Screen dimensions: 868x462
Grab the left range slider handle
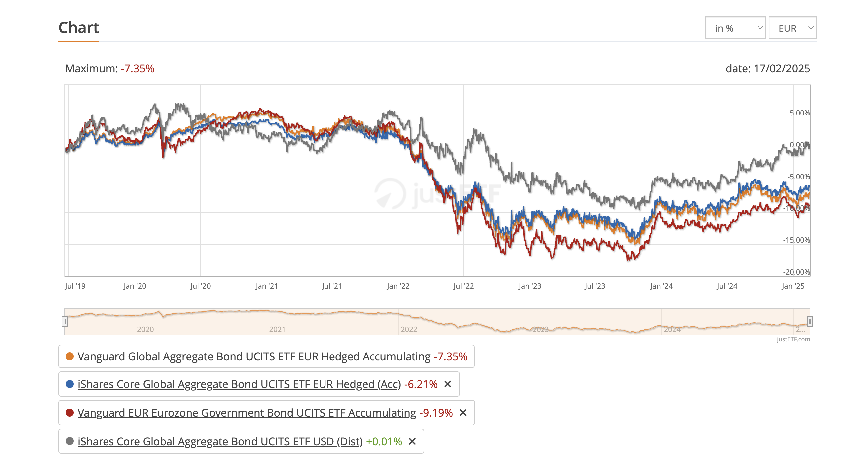point(64,321)
